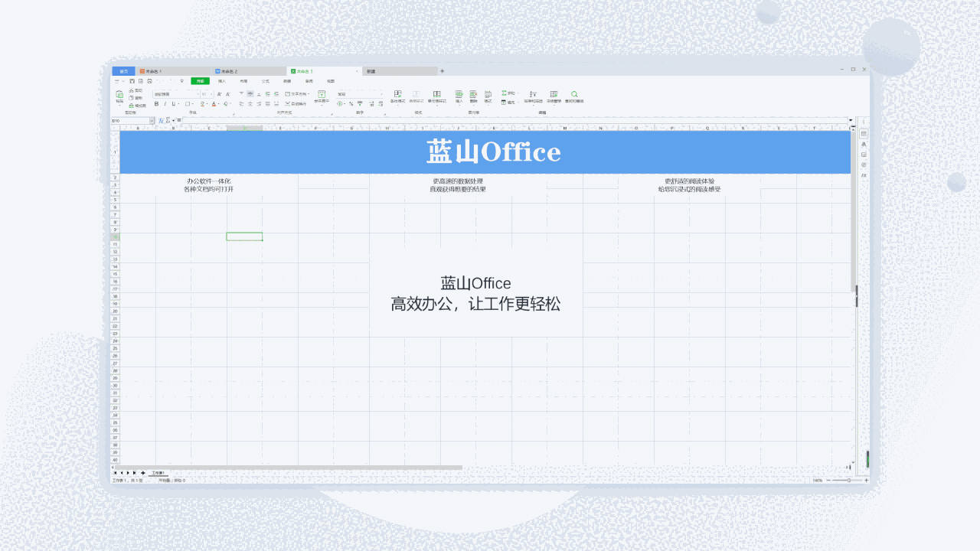Click the Find and Replace magnifier icon
Screen dimensions: 980x551
(x=574, y=95)
